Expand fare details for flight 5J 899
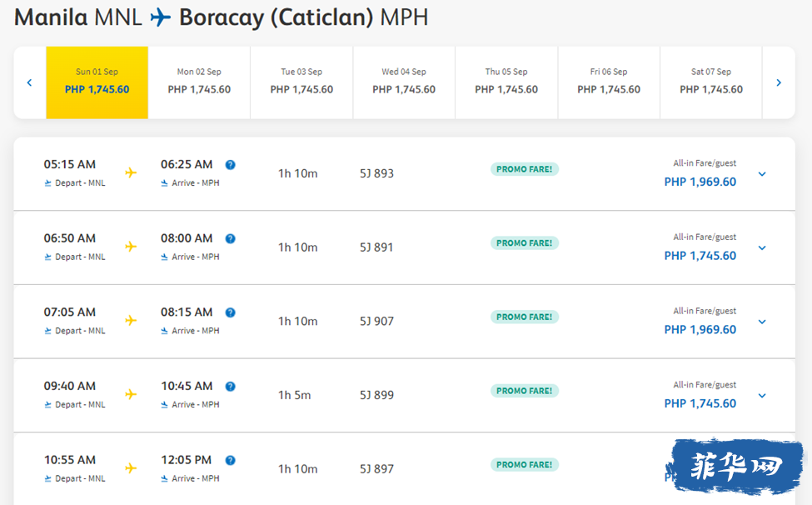The image size is (812, 505). pyautogui.click(x=762, y=396)
